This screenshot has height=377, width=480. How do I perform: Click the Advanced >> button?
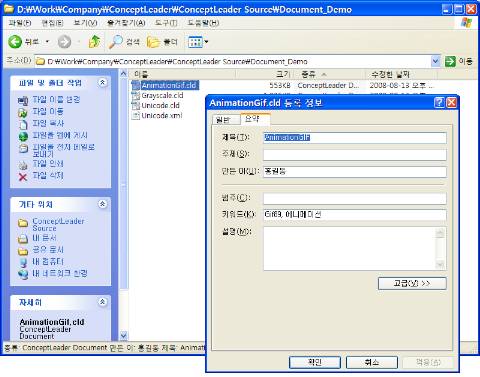(412, 283)
